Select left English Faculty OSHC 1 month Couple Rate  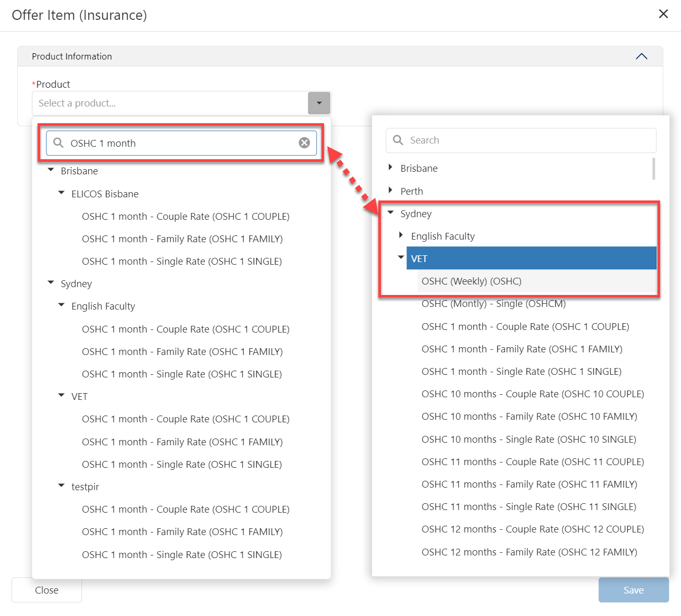pyautogui.click(x=185, y=329)
